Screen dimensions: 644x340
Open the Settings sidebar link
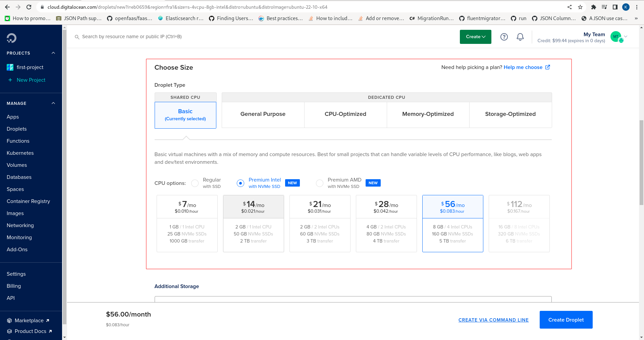16,274
